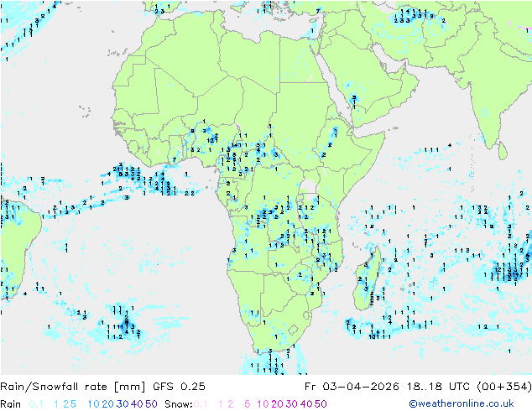The image size is (532, 411).
Task: Click the 'Snow:' legend label
Action: [179, 404]
